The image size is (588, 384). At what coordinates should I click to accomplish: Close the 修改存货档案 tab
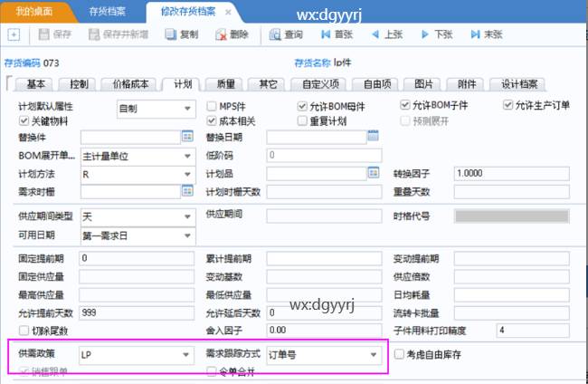tap(227, 13)
